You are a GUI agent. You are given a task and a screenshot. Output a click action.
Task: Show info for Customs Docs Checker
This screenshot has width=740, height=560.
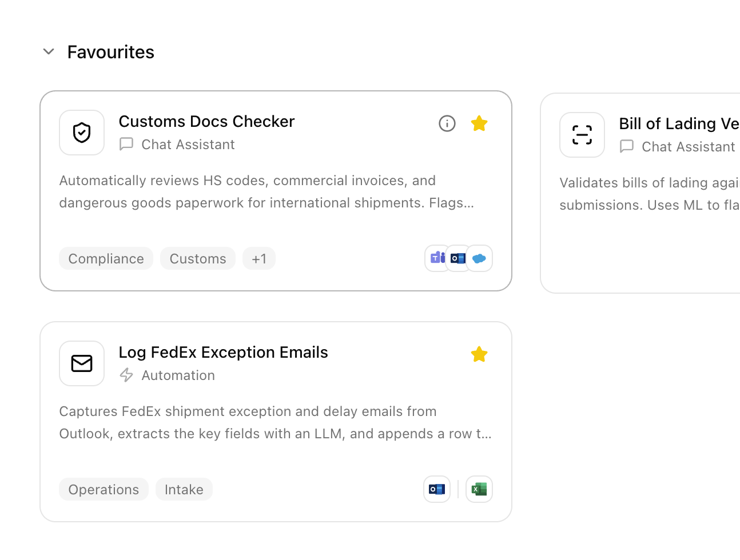(x=447, y=123)
